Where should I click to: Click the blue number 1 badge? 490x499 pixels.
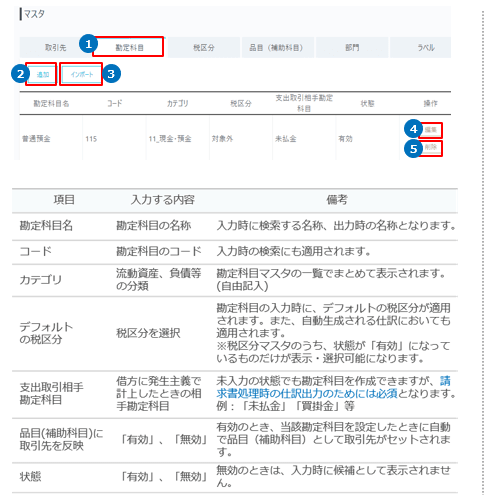tap(88, 44)
